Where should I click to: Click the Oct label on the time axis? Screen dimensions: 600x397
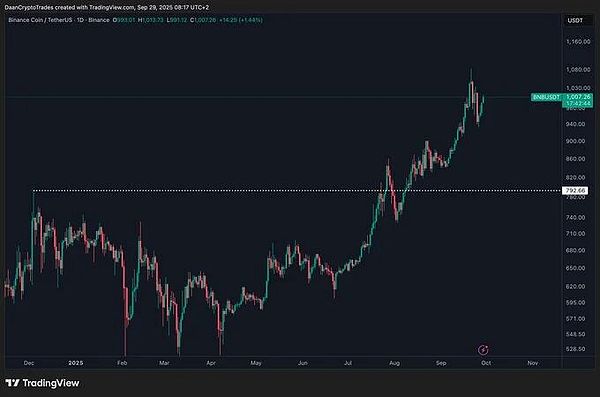coord(486,363)
